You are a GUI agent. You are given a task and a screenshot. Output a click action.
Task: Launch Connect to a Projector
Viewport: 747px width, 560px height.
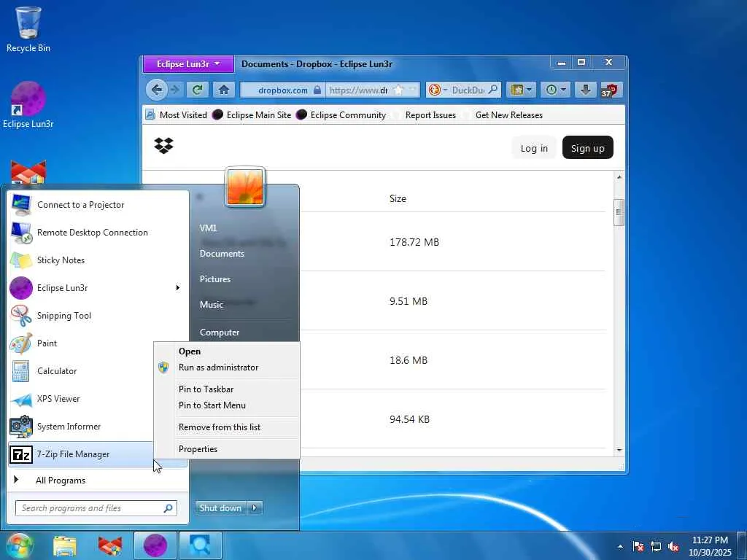click(x=98, y=205)
